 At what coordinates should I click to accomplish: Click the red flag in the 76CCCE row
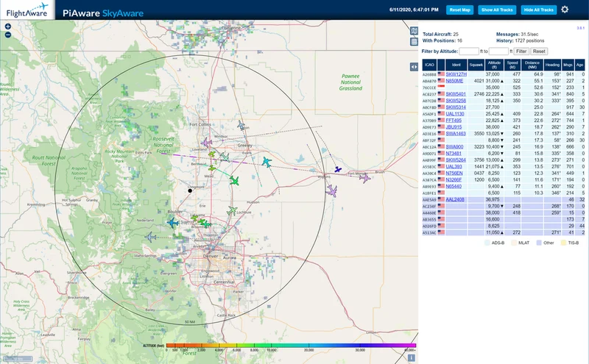441,88
